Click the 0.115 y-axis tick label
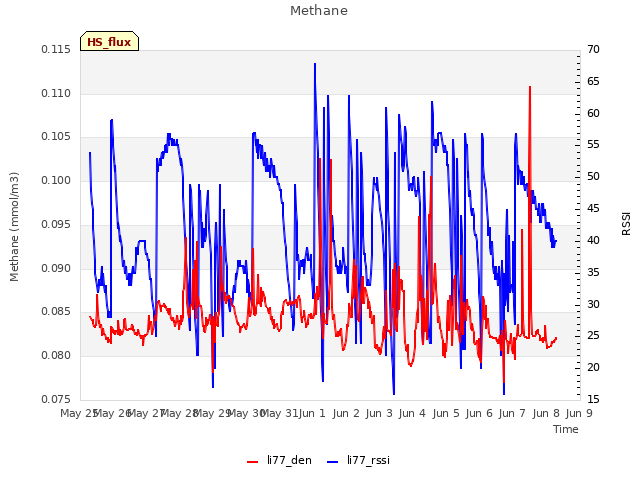This screenshot has width=640, height=480. pos(56,50)
